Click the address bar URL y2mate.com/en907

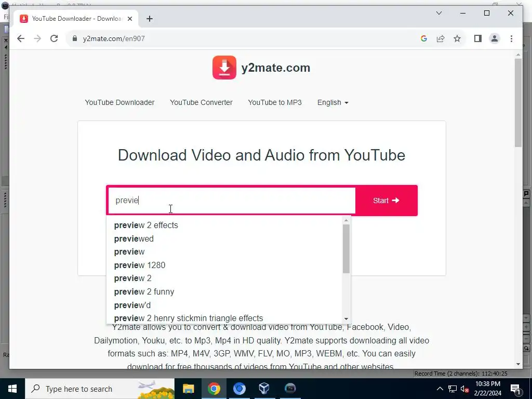point(114,38)
